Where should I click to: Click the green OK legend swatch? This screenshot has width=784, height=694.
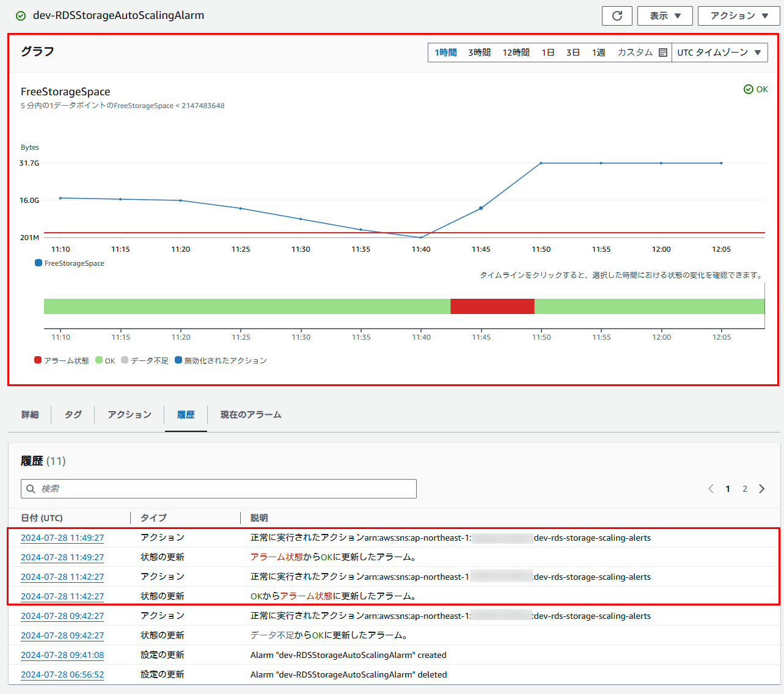click(99, 360)
